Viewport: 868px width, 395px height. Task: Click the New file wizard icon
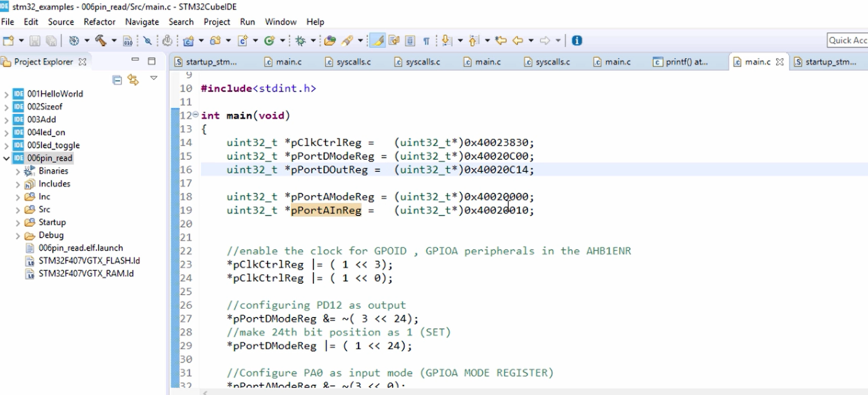8,41
